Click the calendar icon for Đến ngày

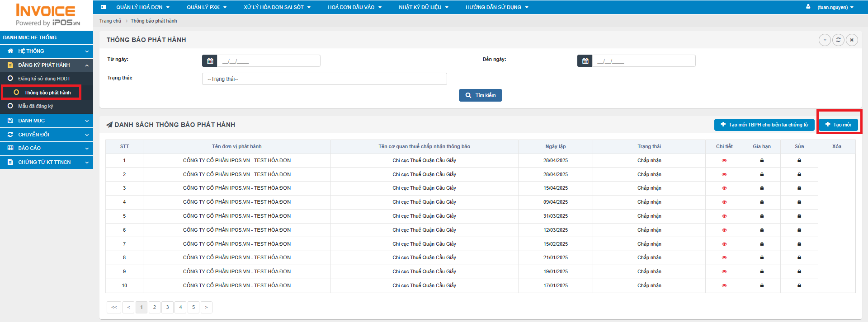[x=585, y=61]
